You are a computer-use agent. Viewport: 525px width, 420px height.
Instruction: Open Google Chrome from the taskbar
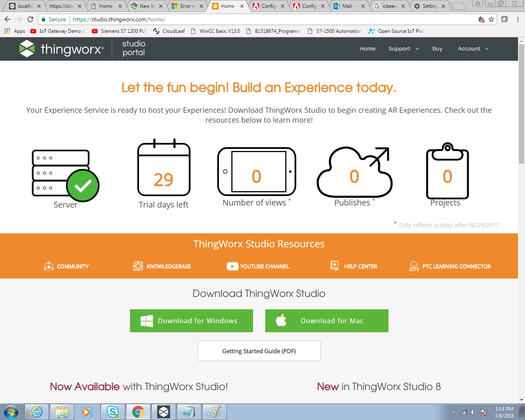pos(138,412)
